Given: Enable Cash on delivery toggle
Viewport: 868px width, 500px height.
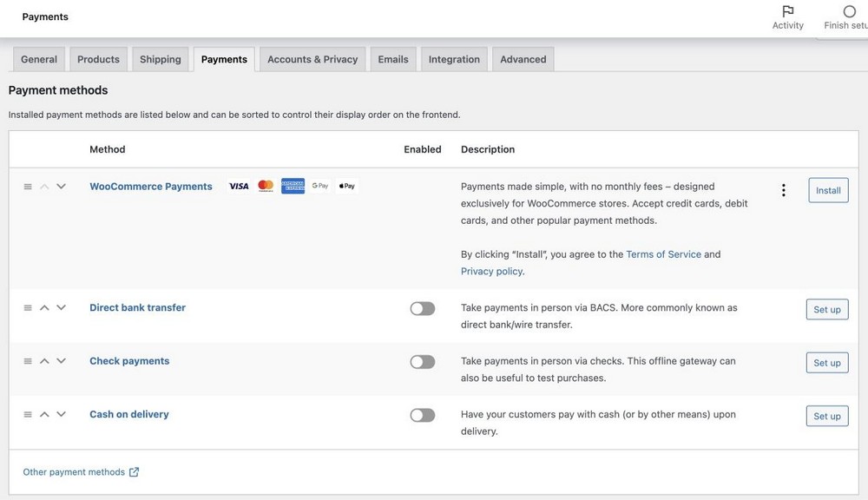Looking at the screenshot, I should point(423,415).
